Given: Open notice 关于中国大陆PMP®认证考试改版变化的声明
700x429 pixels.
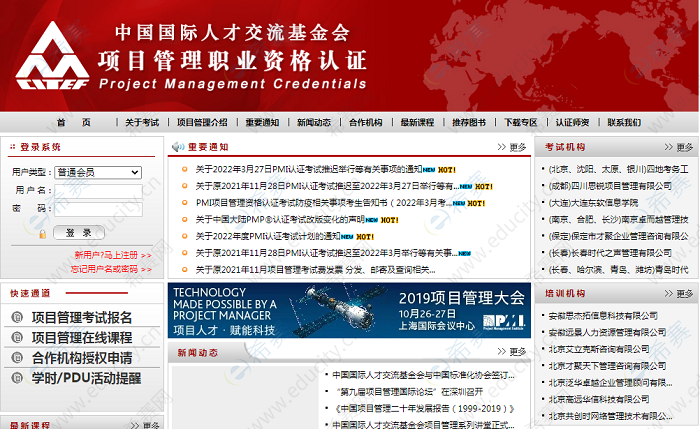Looking at the screenshot, I should pos(280,220).
